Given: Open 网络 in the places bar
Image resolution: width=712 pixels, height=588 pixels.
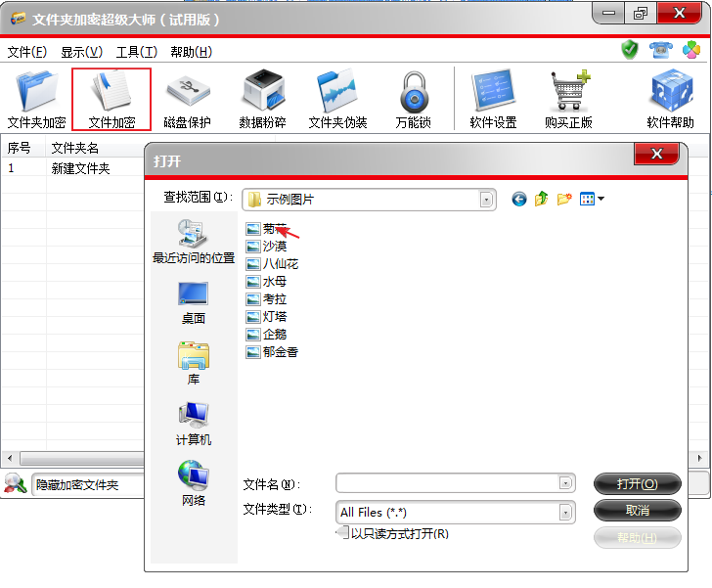Looking at the screenshot, I should [x=194, y=483].
